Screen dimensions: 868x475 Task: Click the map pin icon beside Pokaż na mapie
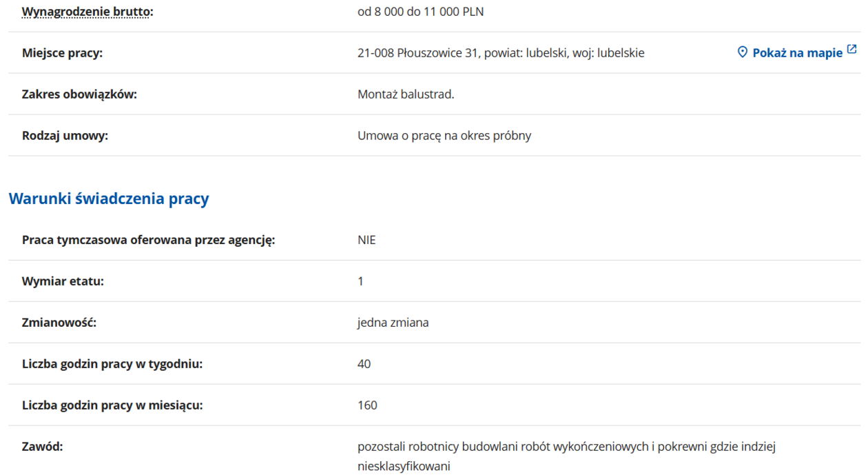tap(742, 52)
